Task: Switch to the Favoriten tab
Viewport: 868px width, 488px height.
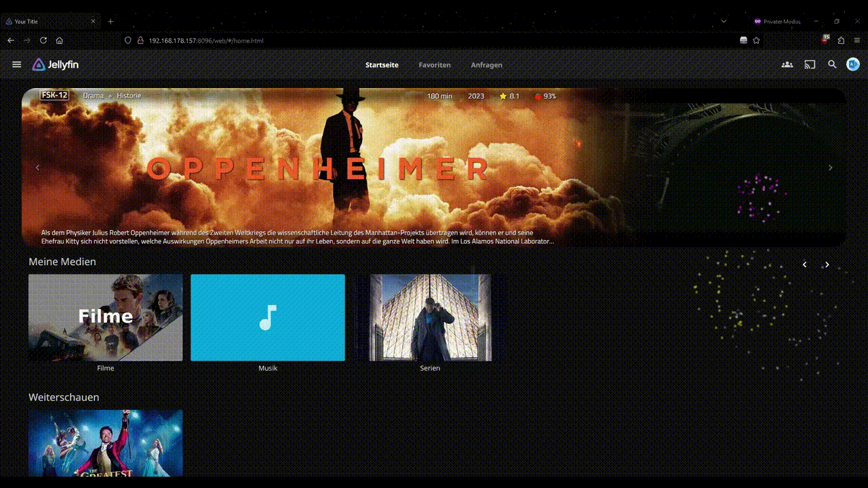Action: coord(435,65)
